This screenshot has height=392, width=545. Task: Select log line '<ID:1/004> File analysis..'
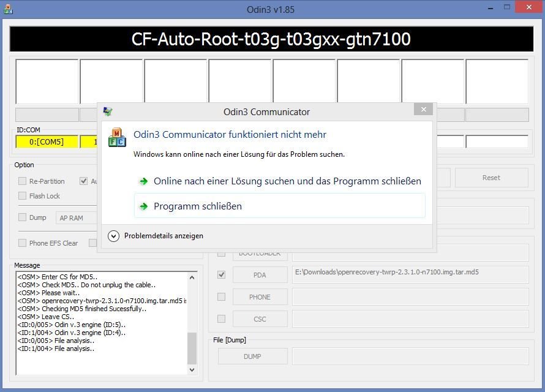point(56,349)
